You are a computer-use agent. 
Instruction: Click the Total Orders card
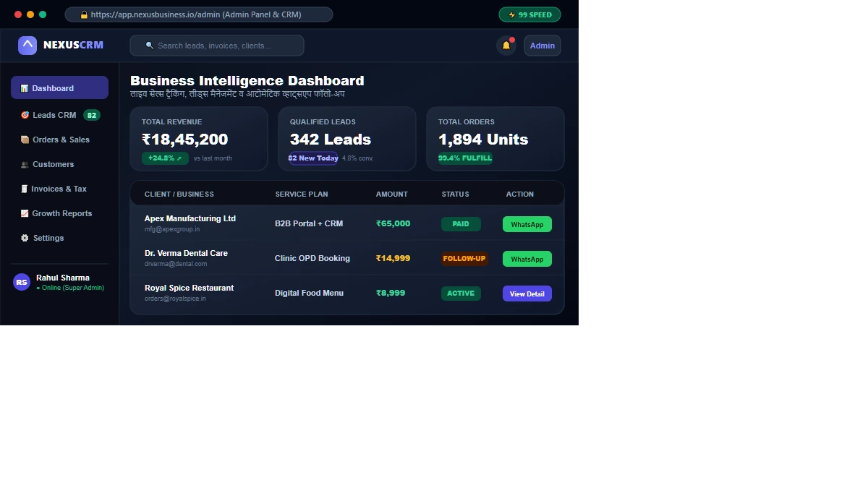point(495,139)
